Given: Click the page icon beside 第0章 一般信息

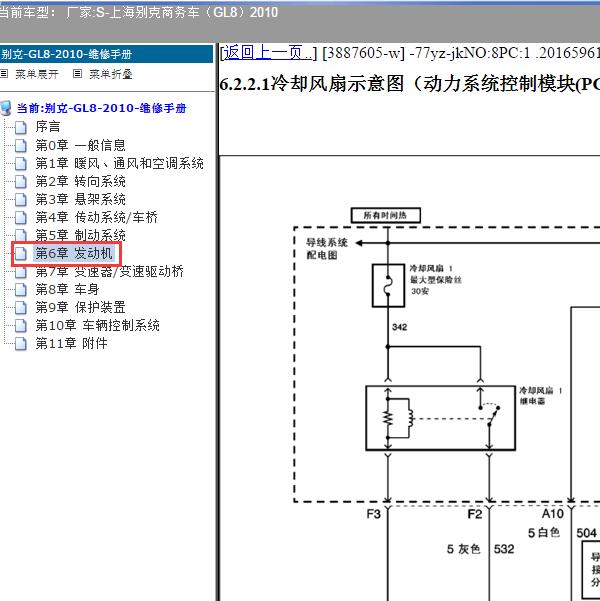Looking at the screenshot, I should point(21,145).
